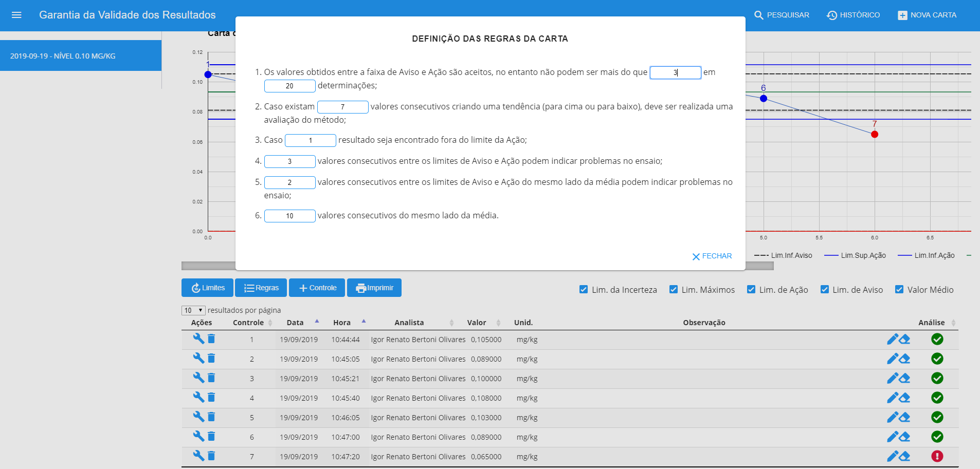Sort table by Data column

coord(295,323)
